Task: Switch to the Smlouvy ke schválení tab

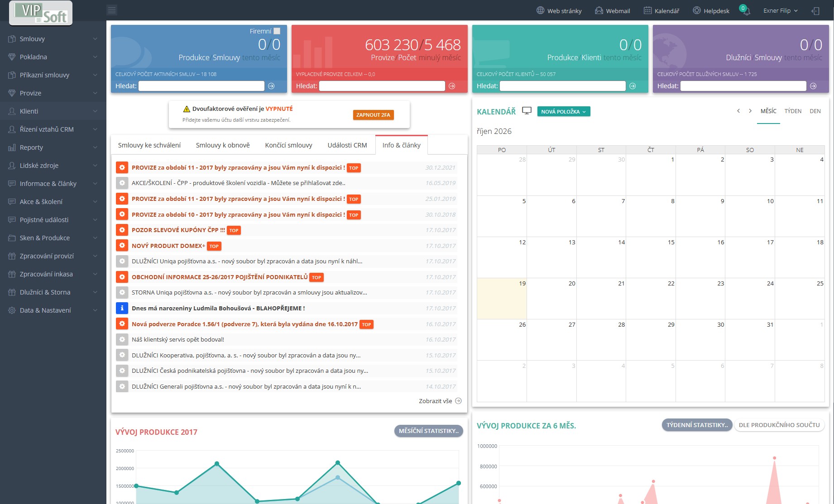Action: tap(149, 145)
